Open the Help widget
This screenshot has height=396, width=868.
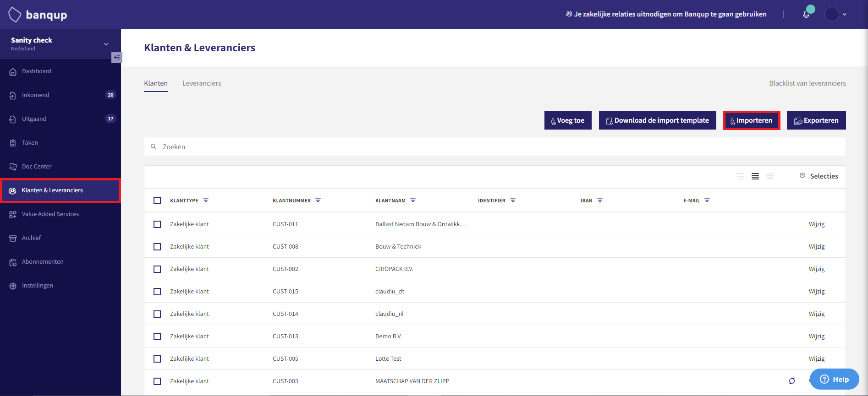coord(834,379)
